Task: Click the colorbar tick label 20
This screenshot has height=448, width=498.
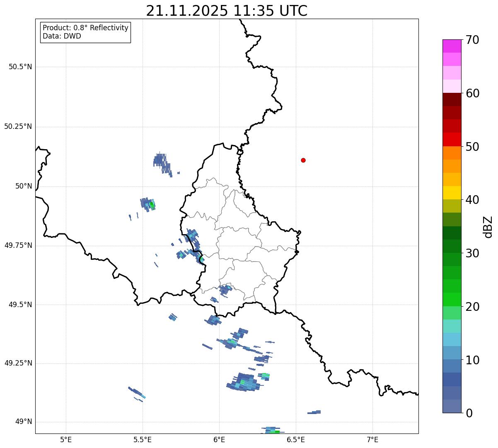Action: pos(472,307)
